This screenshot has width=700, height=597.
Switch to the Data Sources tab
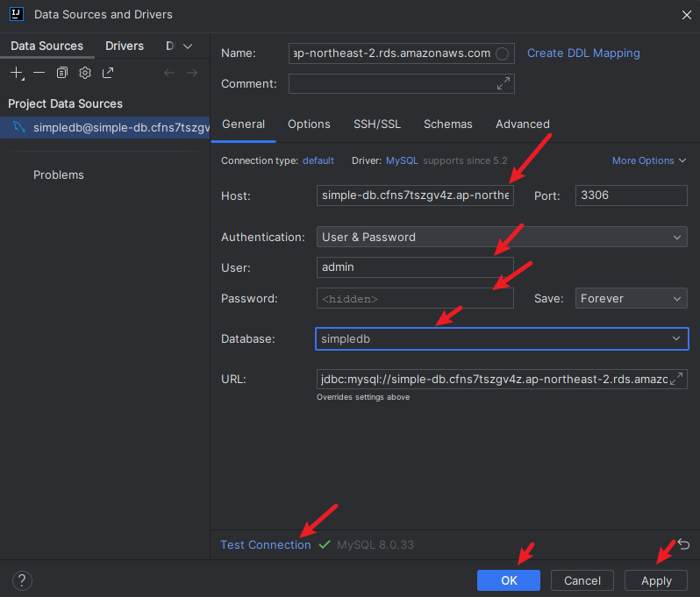(46, 46)
